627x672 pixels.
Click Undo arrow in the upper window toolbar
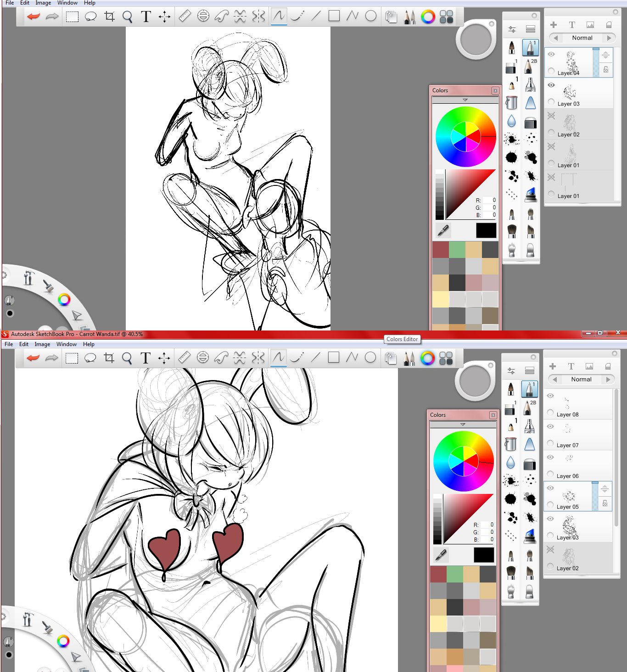pyautogui.click(x=33, y=17)
